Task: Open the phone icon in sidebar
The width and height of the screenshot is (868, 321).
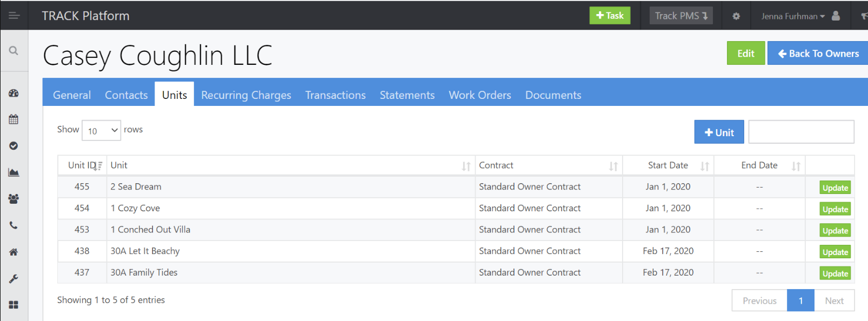Action: (x=14, y=225)
